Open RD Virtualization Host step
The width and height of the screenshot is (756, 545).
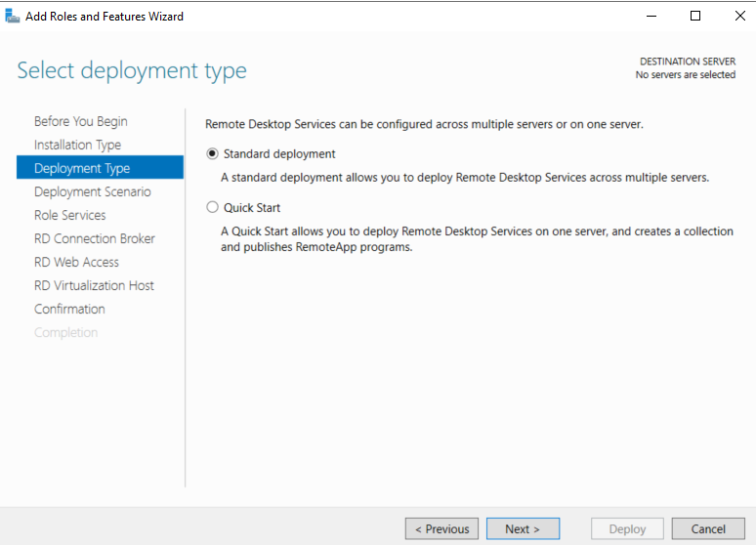pyautogui.click(x=94, y=285)
